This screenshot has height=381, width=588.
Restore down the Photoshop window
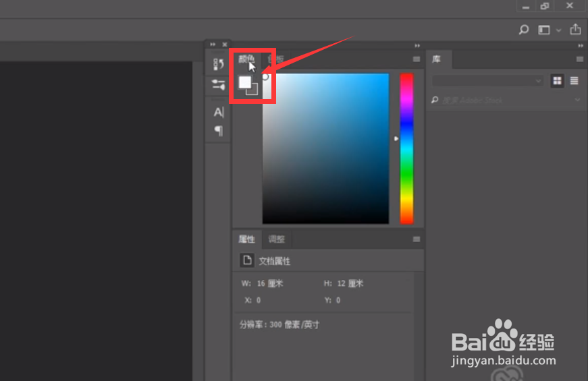click(x=545, y=6)
